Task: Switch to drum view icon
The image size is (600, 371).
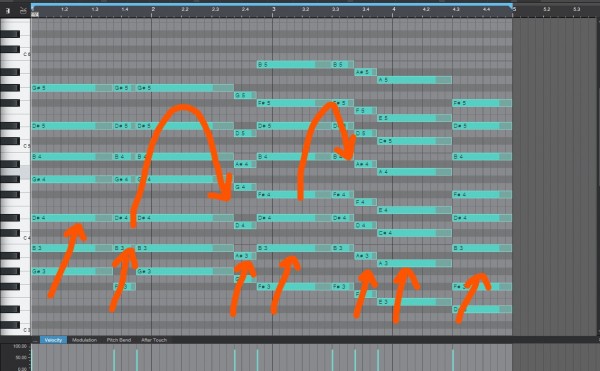Action: [x=23, y=11]
